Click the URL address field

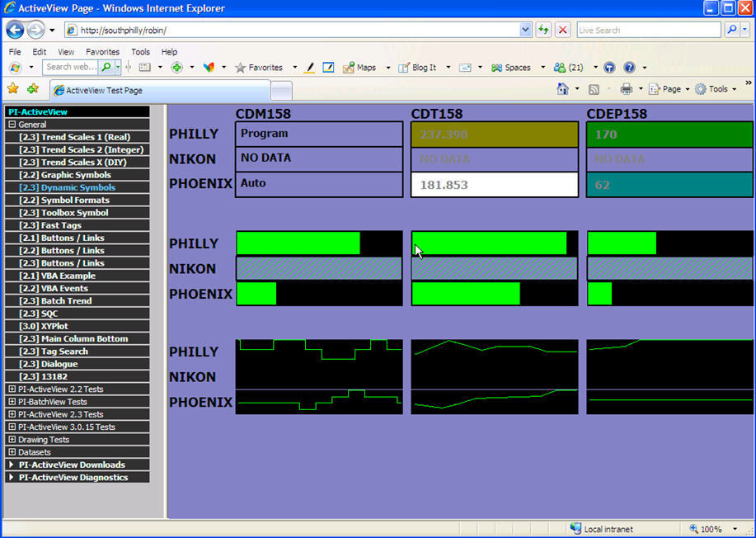tap(299, 30)
